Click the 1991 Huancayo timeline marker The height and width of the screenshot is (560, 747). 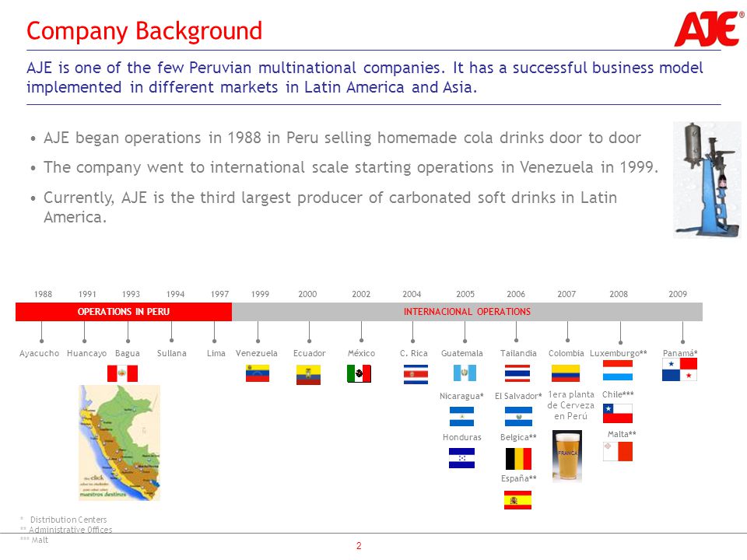[x=84, y=341]
